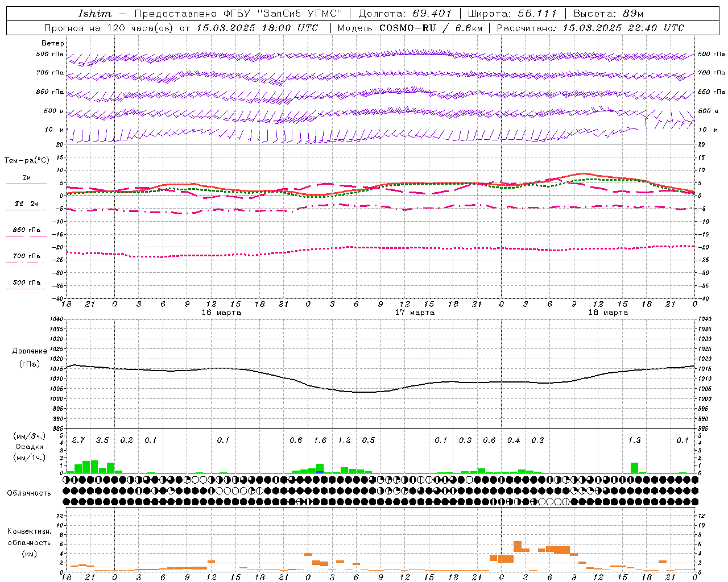Click the 10 м wind level label on left

pos(55,130)
